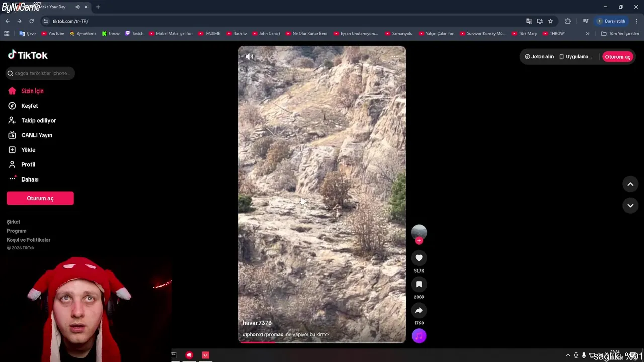Click Jeton alın button

click(539, 57)
